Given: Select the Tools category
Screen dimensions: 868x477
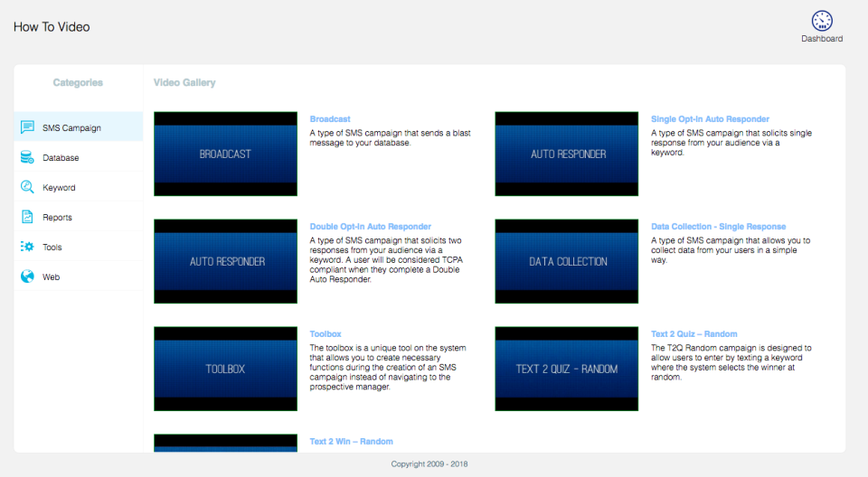Looking at the screenshot, I should coord(79,247).
